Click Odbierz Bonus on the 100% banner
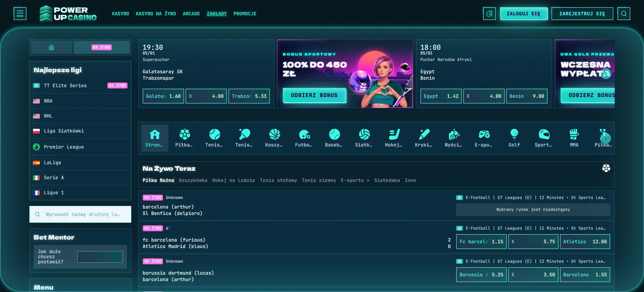Image resolution: width=644 pixels, height=292 pixels. click(x=314, y=95)
